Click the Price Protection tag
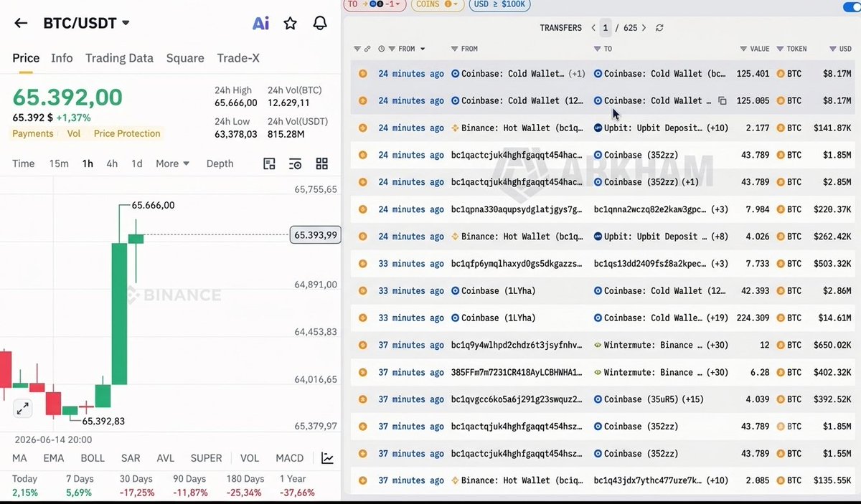 coord(127,133)
